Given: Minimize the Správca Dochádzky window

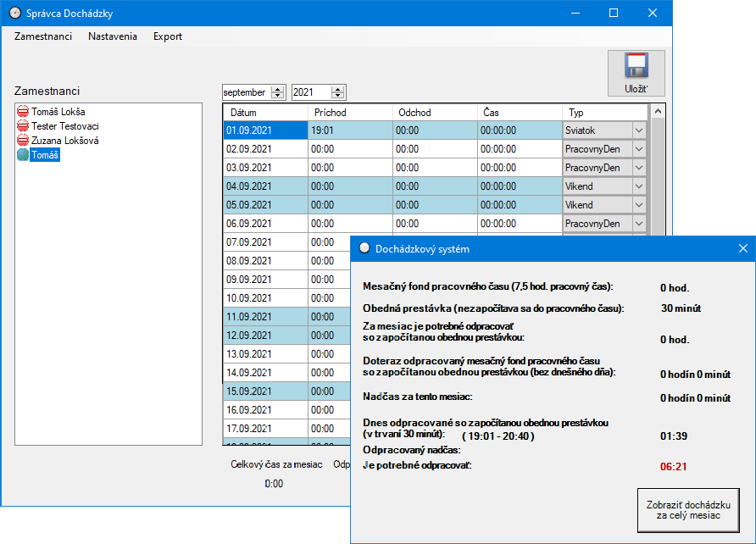Looking at the screenshot, I should tap(575, 13).
